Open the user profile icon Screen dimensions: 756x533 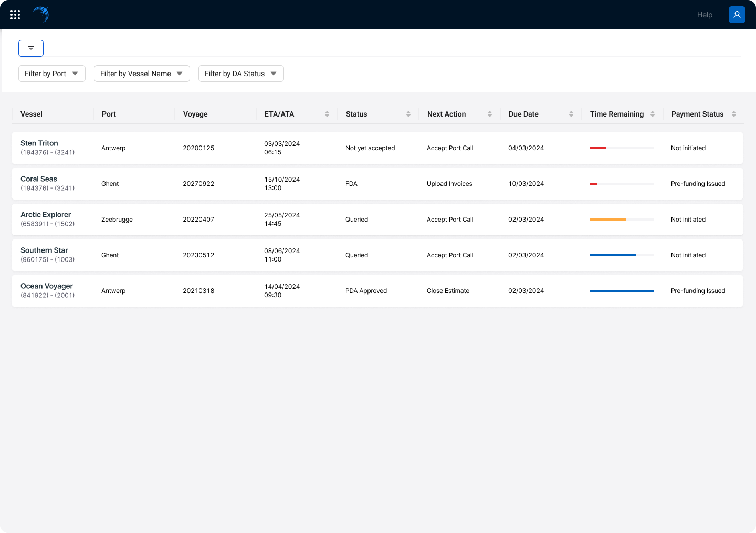[x=737, y=15]
